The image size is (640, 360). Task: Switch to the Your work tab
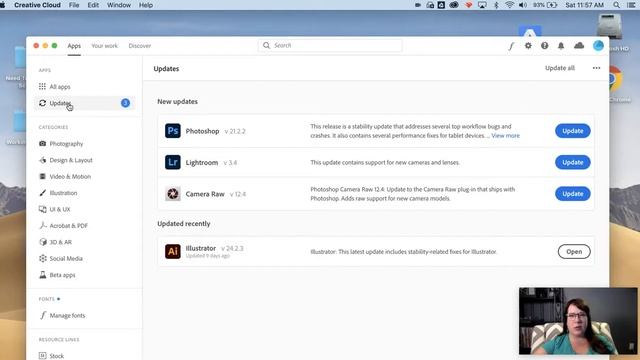tap(104, 46)
